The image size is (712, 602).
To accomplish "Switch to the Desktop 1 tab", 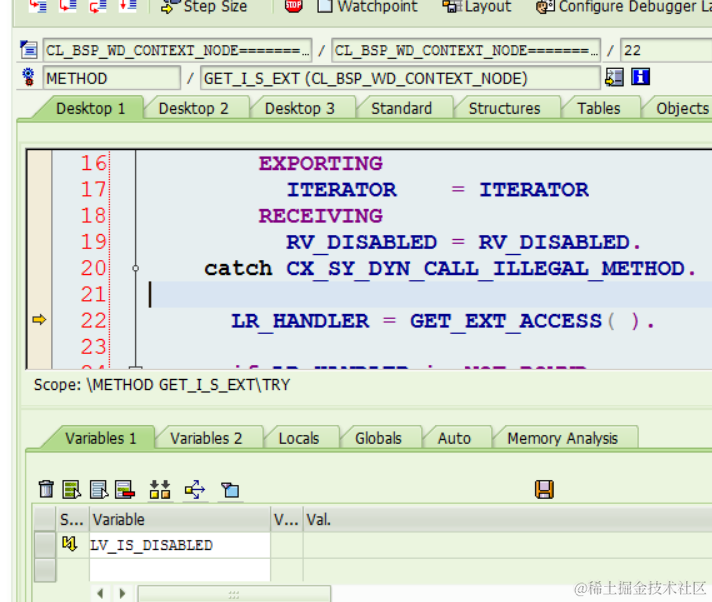I will pos(90,109).
